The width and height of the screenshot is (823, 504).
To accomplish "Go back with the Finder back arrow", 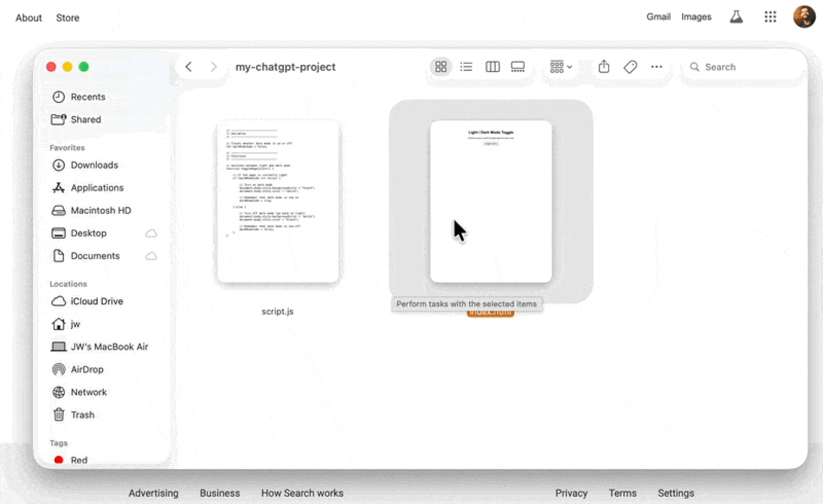I will tap(189, 67).
